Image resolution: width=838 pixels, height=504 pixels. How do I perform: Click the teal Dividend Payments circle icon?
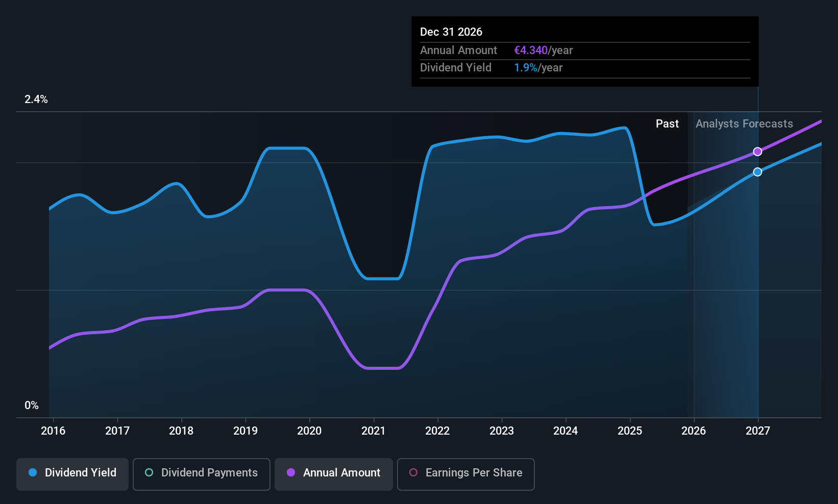[149, 472]
